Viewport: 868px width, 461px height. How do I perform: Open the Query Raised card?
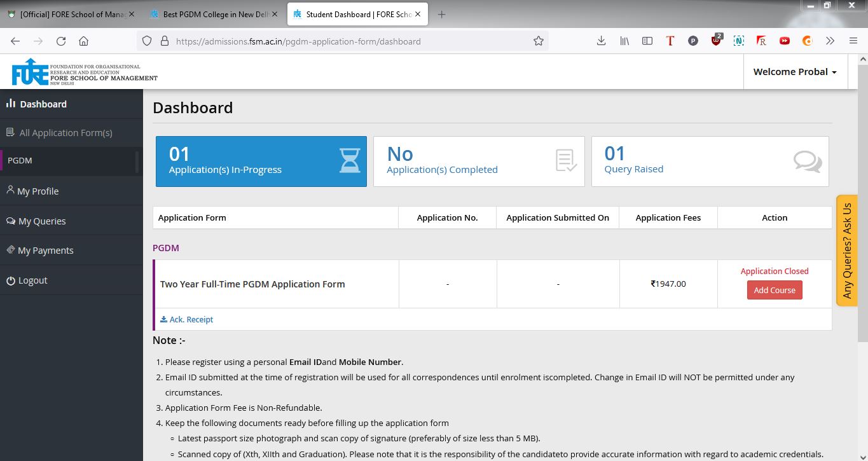point(710,162)
